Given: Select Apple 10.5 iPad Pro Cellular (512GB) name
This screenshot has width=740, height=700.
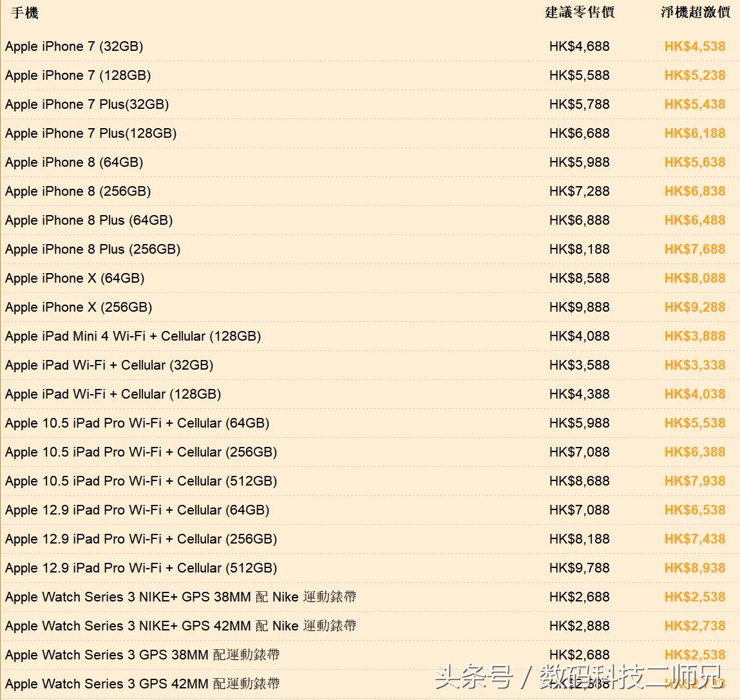Looking at the screenshot, I should point(141,481).
